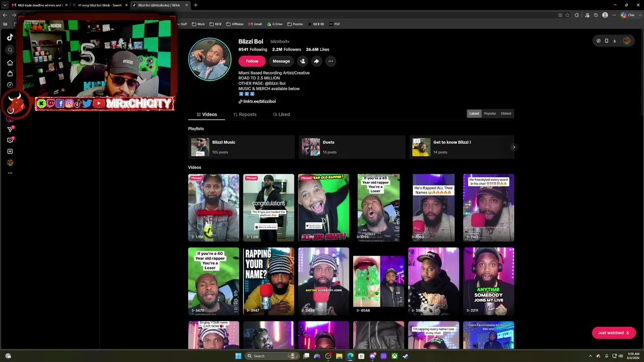Screen dimensions: 644x362
Task: Open the browser profile avatar
Action: (605, 15)
